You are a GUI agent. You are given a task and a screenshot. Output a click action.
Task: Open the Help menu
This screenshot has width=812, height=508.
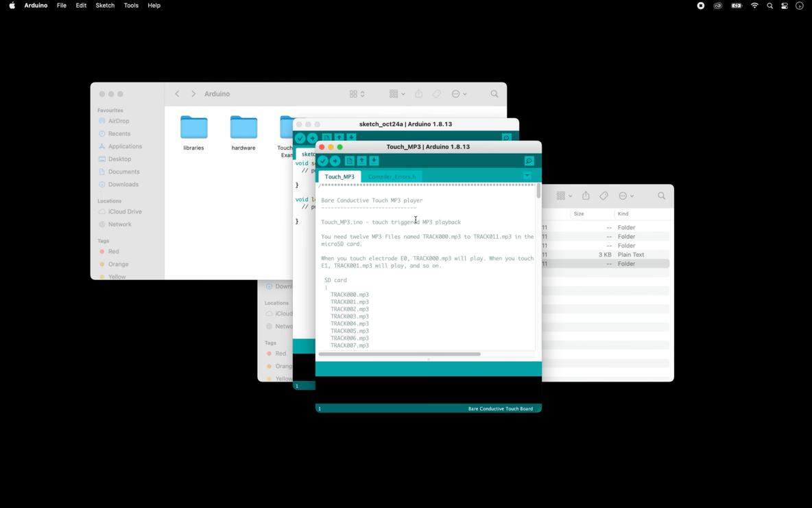point(154,5)
